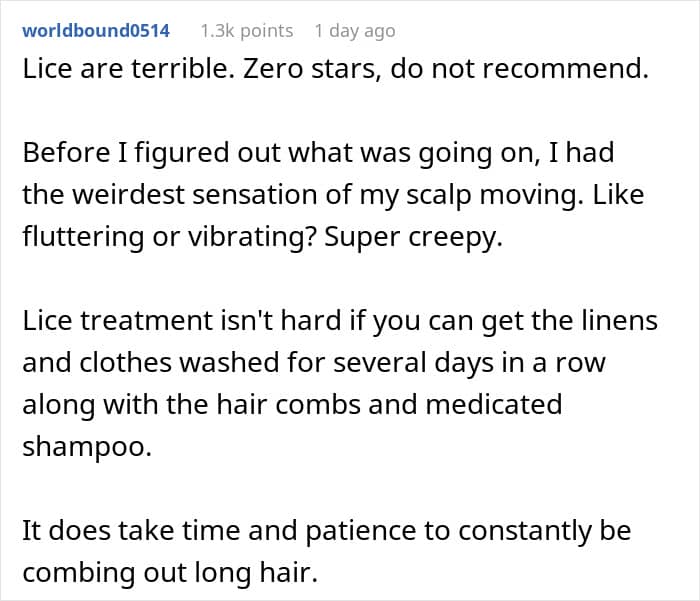Click the word "linens"
Viewport: 700px width, 601px height.
[621, 320]
